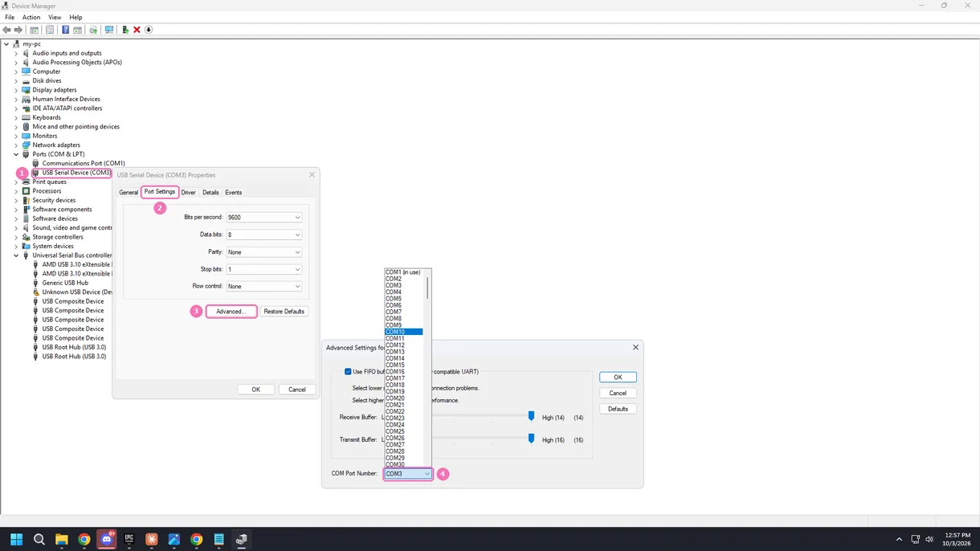Click the Back arrow in Device Manager toolbar
Screen dimensions: 980x551
click(6, 30)
